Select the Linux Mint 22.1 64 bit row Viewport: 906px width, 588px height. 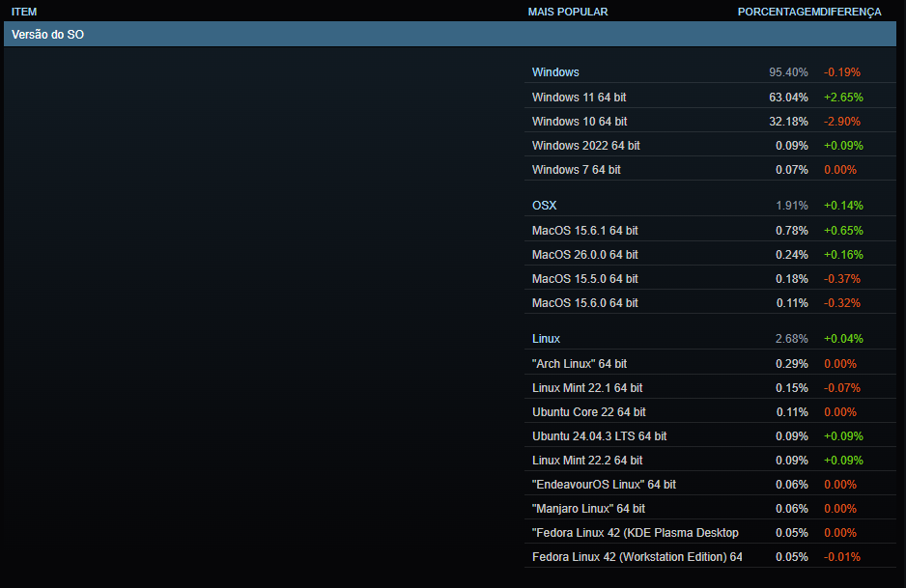click(587, 388)
